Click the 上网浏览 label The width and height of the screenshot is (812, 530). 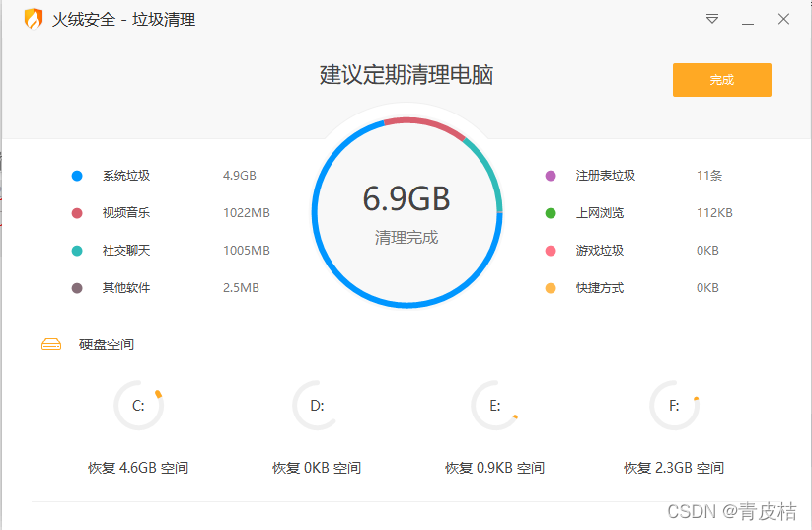coord(600,213)
